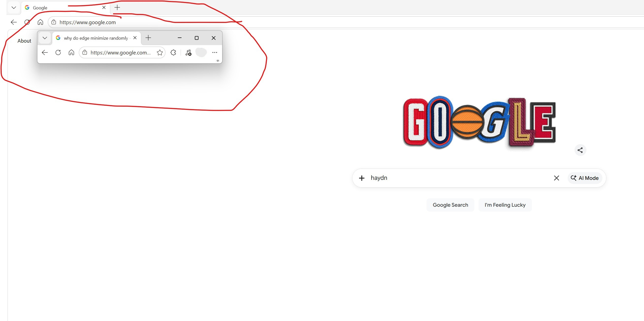Expand tab actions chevron in the small Edge window
The image size is (644, 321).
click(45, 38)
